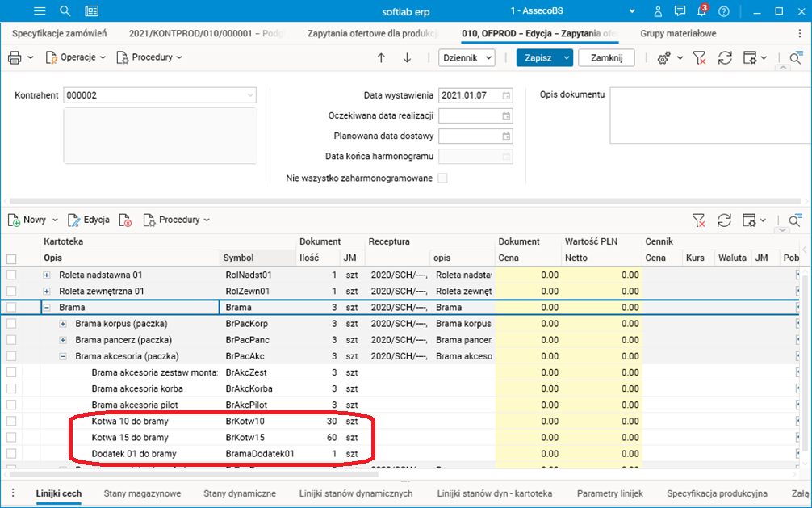Switch to Specyfikacje zamówień tab
The height and width of the screenshot is (508, 812).
[59, 33]
